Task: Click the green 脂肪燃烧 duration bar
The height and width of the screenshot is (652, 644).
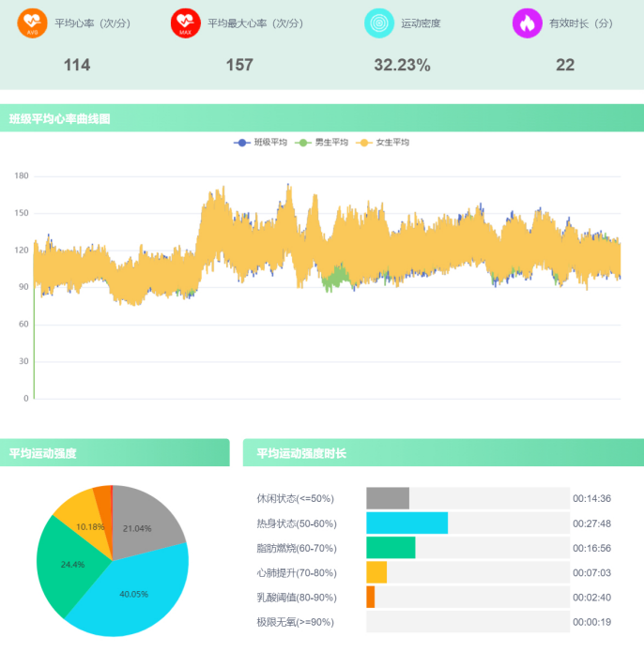Action: click(390, 548)
